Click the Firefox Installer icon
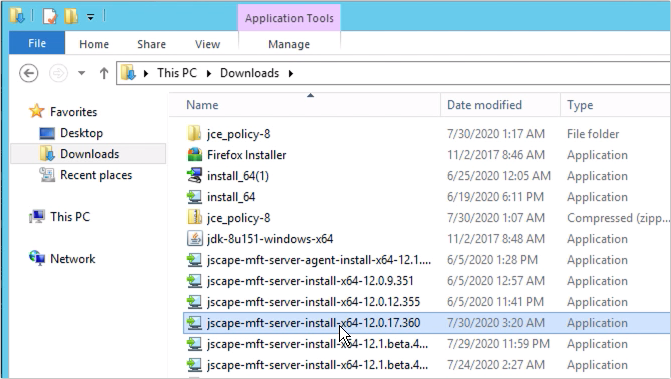This screenshot has width=671, height=379. coord(194,154)
